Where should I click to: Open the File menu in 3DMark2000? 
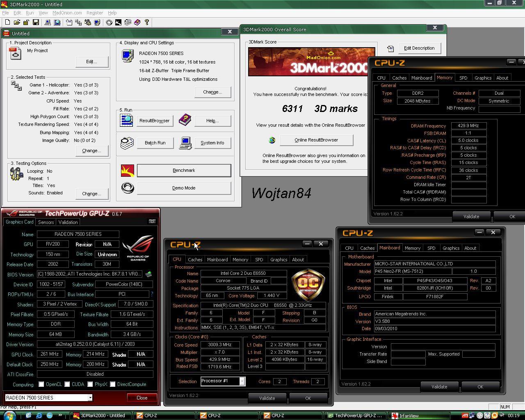point(5,13)
